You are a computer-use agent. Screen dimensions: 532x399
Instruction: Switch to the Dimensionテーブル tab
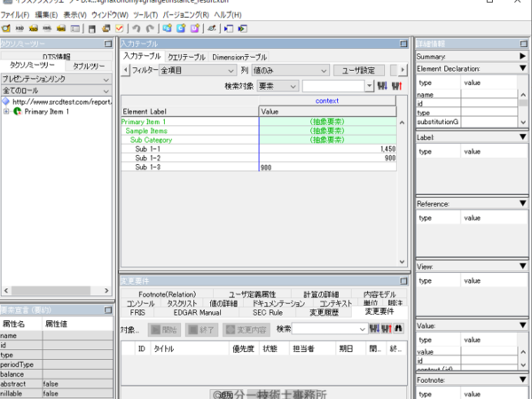(239, 57)
